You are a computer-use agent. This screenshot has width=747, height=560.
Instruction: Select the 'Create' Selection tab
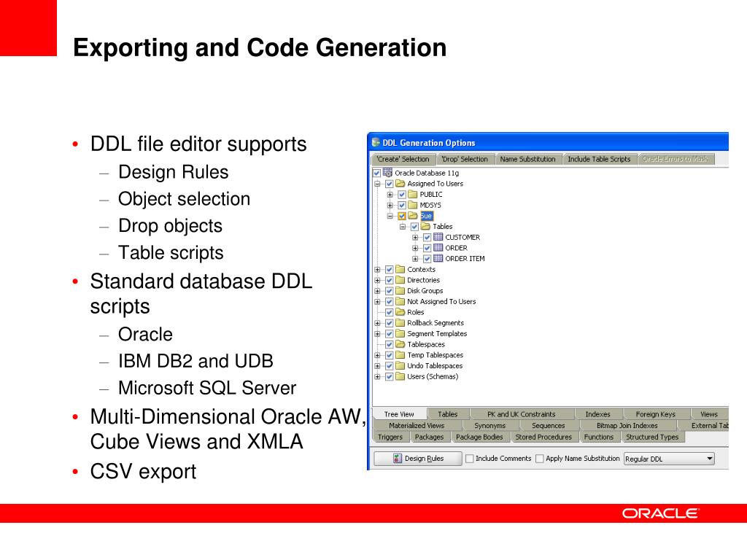(403, 159)
